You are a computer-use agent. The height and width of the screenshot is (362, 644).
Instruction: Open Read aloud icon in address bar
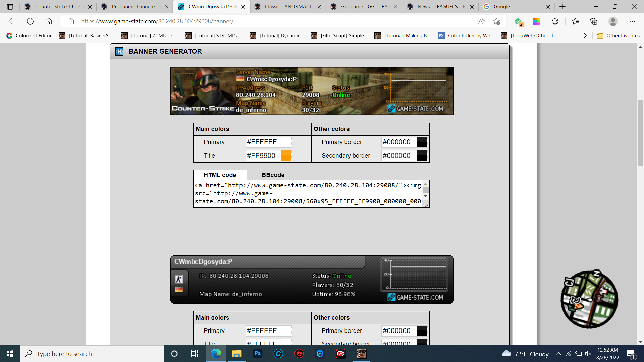[481, 21]
